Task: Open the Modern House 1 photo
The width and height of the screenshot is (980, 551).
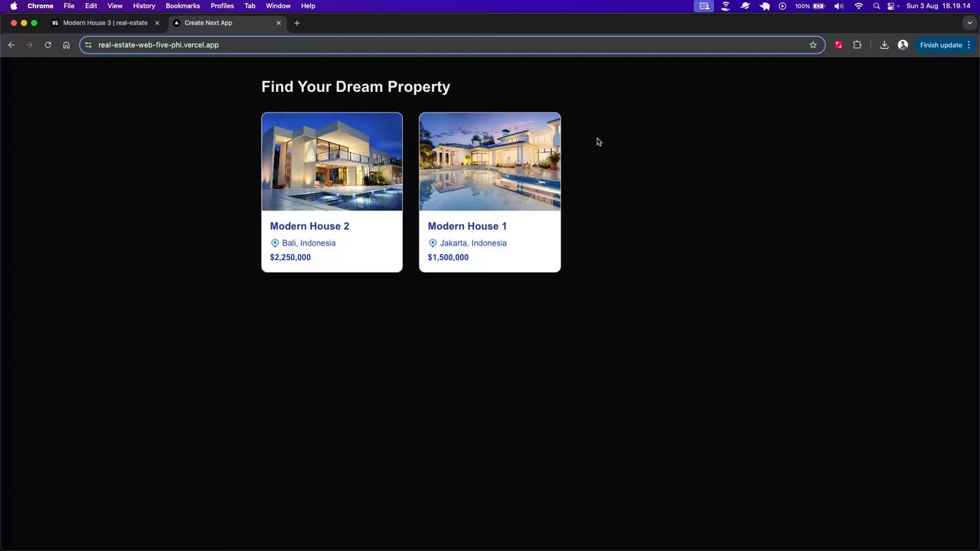Action: (490, 161)
